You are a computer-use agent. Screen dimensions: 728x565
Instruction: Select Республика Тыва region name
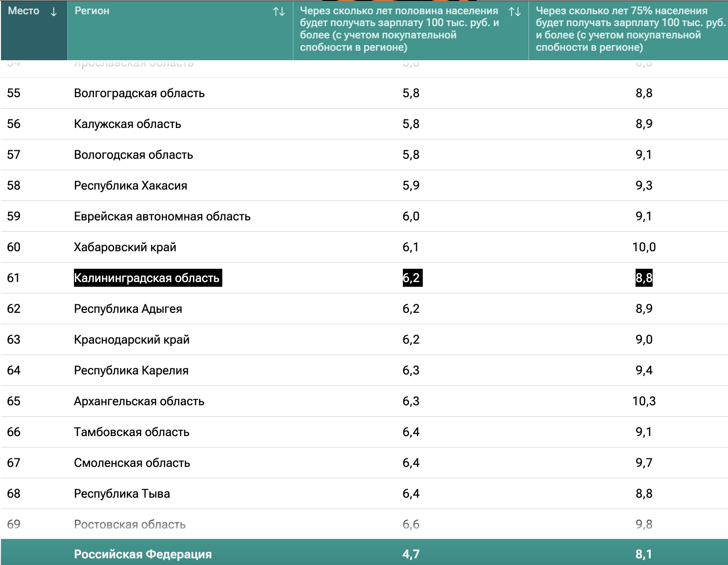[x=122, y=493]
